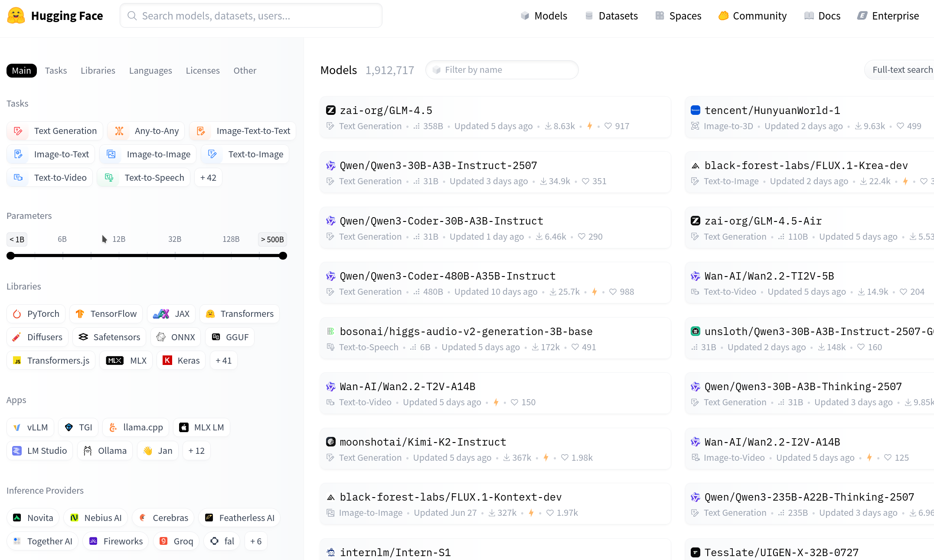The height and width of the screenshot is (560, 934).
Task: Click the llama.cpp app icon
Action: point(113,427)
